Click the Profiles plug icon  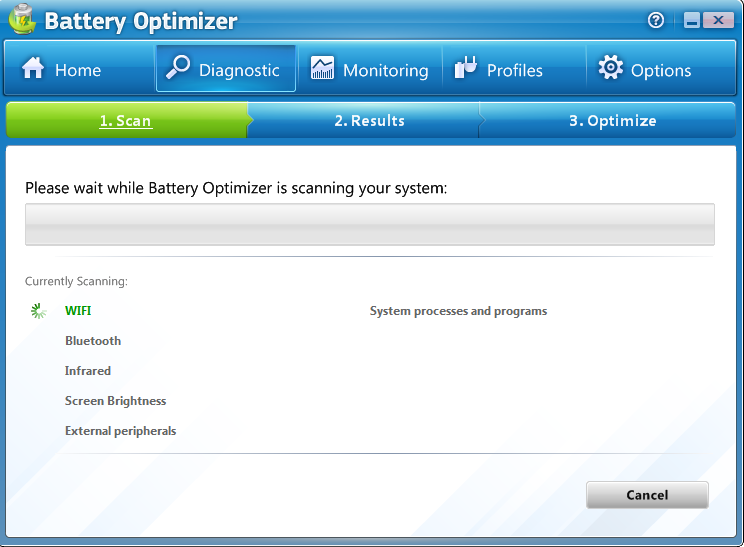(x=465, y=67)
